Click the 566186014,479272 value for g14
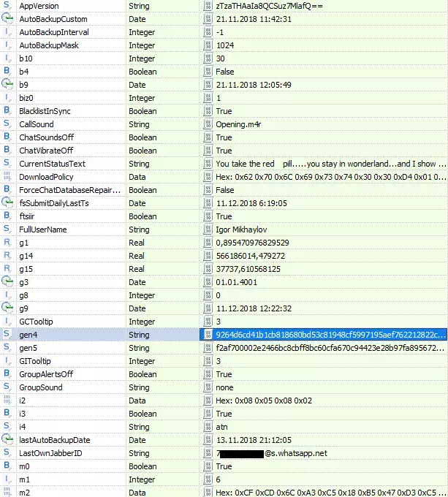The image size is (448, 497). tap(250, 256)
